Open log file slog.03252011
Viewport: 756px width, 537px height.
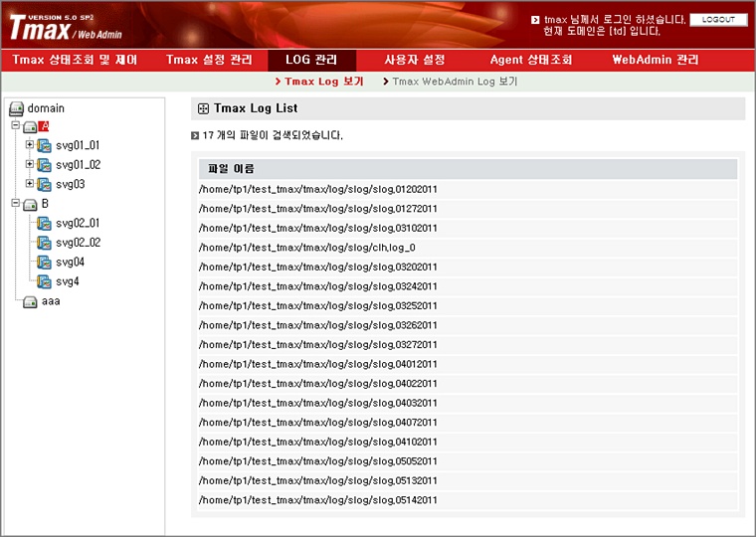(318, 306)
